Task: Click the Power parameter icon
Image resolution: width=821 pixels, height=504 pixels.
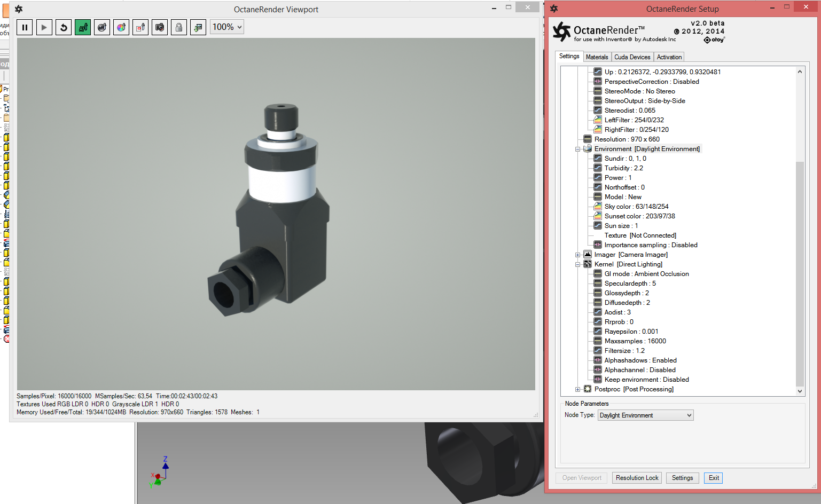Action: [598, 177]
